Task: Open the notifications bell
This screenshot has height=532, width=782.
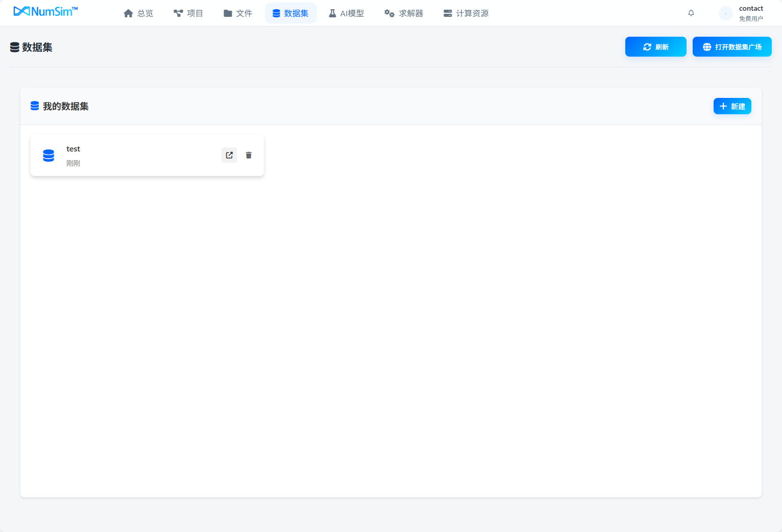Action: coord(691,13)
